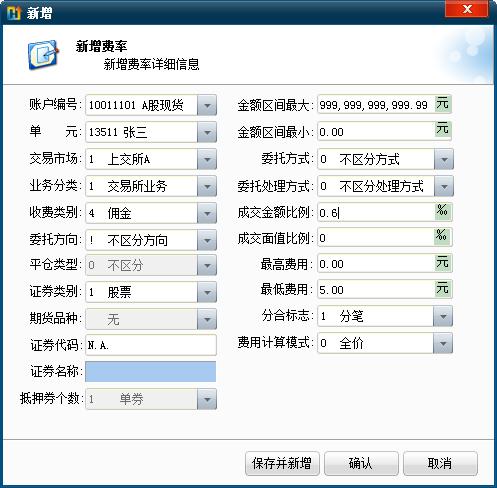Viewport: 497px width, 488px height.
Task: Expand the 委托方向 dropdown arrow
Action: [x=207, y=240]
